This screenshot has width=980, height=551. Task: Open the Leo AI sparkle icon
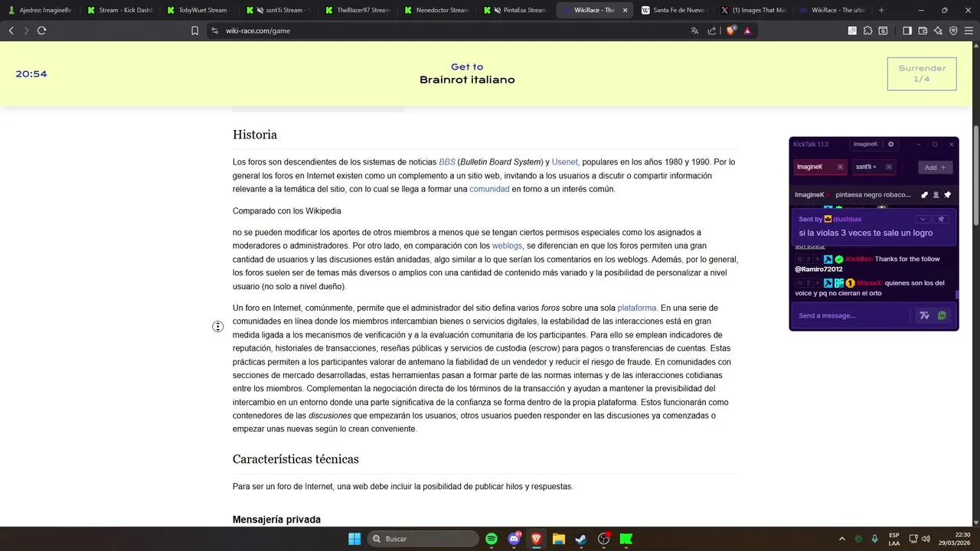click(x=938, y=31)
